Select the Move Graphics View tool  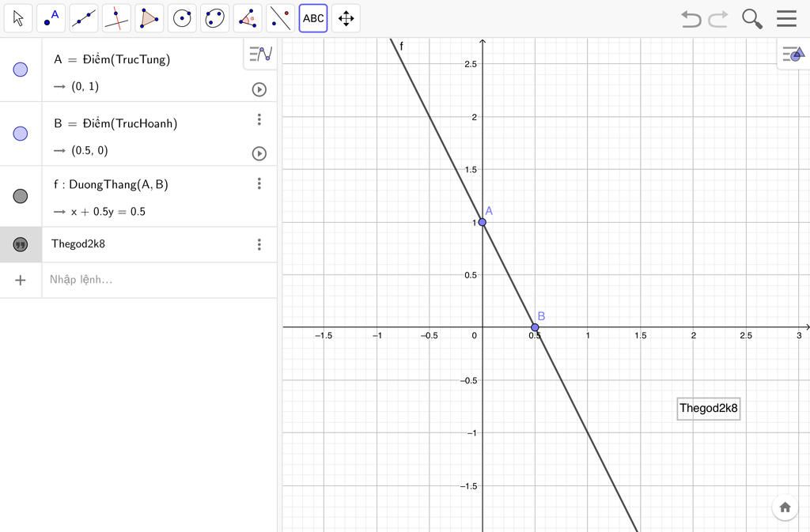[346, 18]
